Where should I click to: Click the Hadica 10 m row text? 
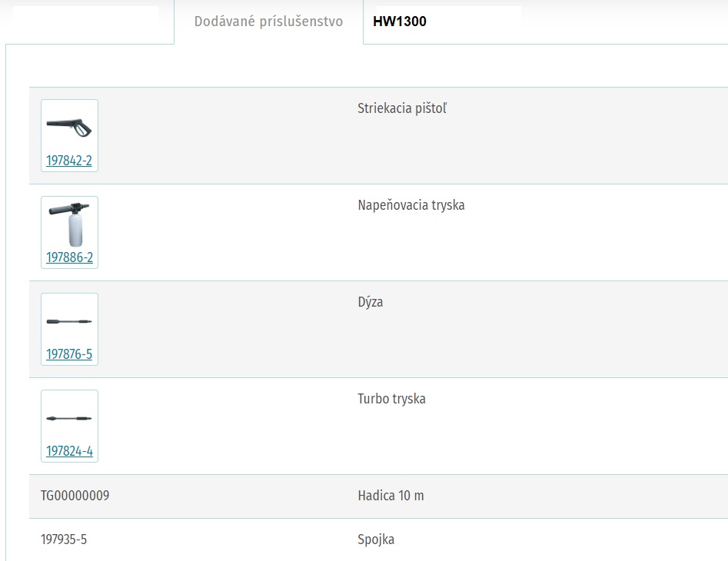click(x=391, y=496)
